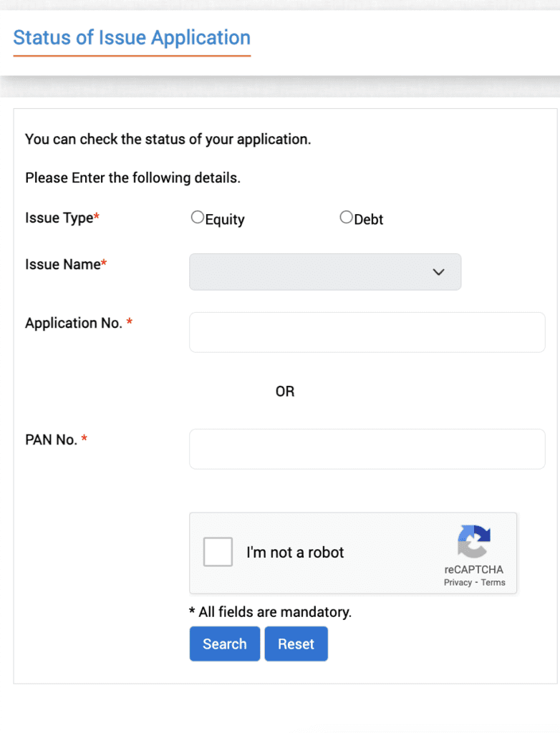
Task: Click the Status of Issue Application heading
Action: pos(132,38)
